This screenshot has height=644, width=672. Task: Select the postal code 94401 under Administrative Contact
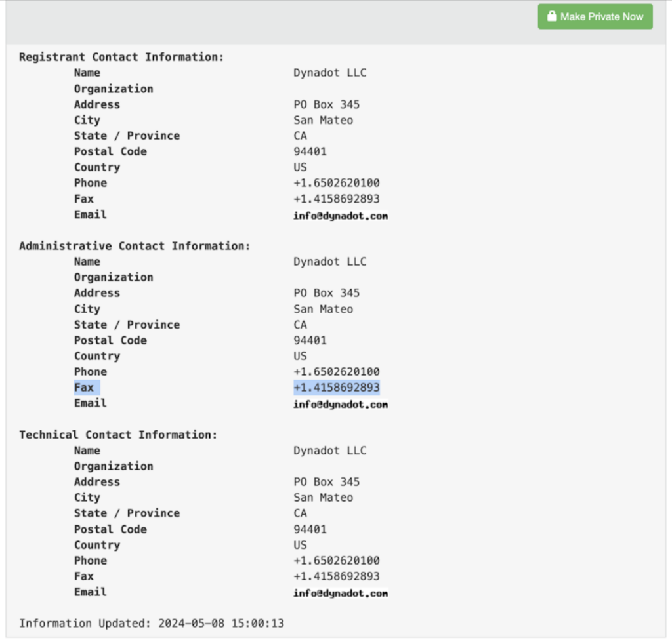[308, 340]
